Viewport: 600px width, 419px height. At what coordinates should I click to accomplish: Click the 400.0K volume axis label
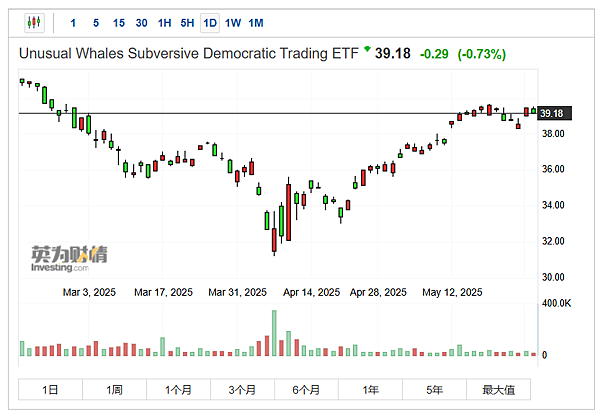click(556, 303)
